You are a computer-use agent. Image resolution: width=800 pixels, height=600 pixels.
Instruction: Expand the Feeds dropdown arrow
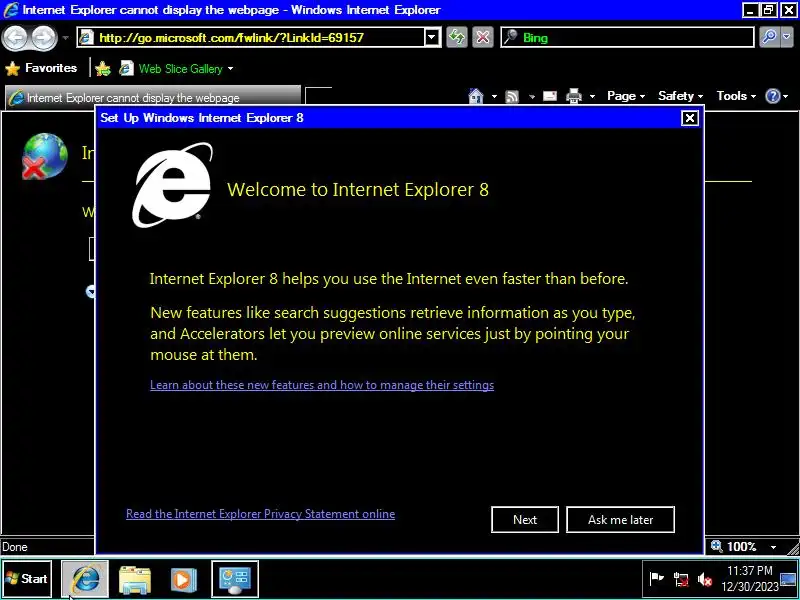[532, 96]
